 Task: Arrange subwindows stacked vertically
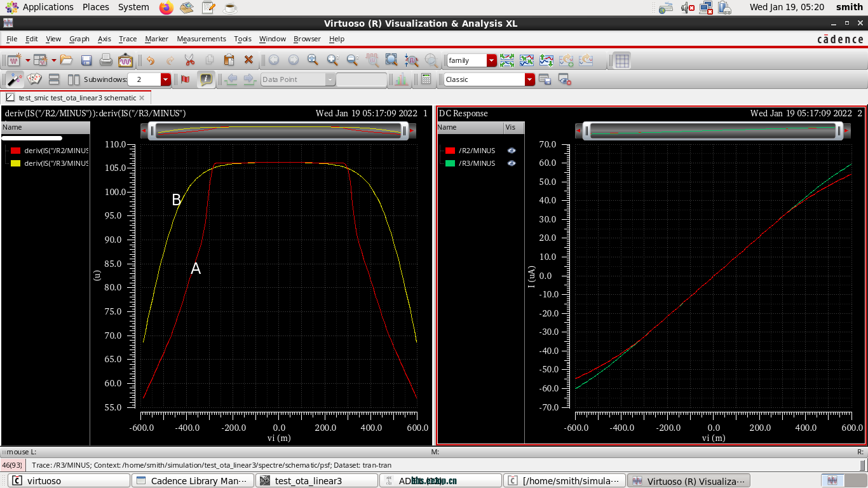(54, 79)
